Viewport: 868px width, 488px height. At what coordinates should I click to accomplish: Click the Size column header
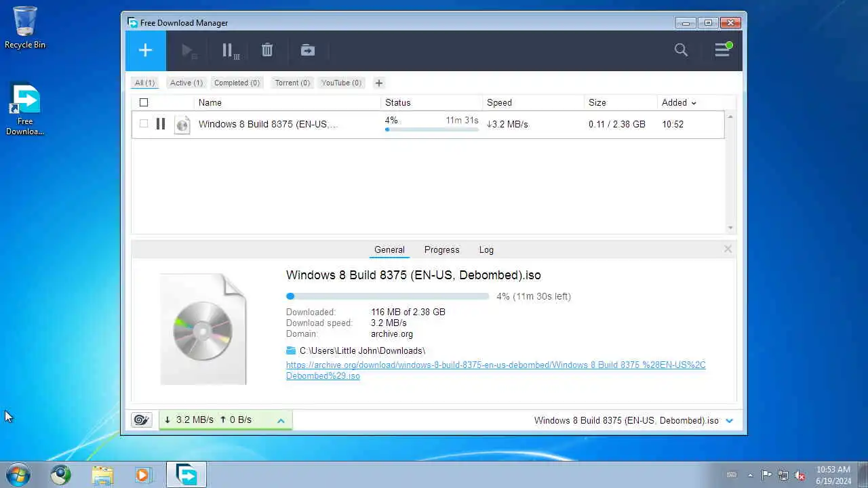(620, 102)
